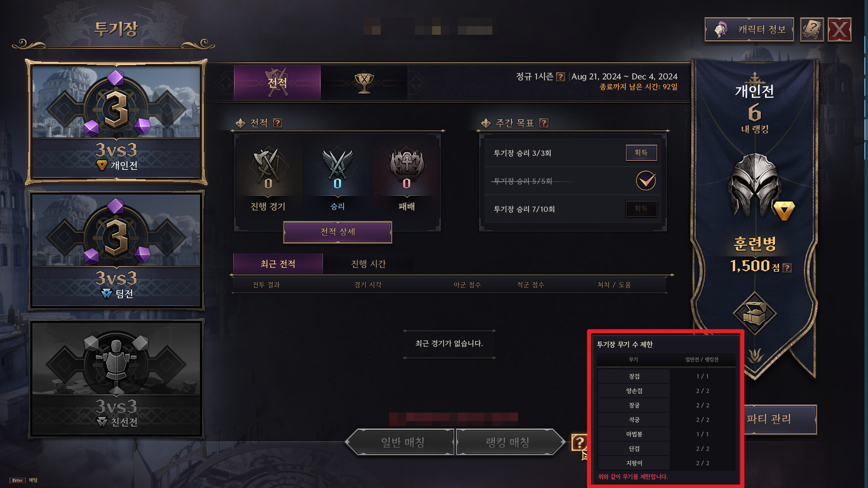The image size is (868, 488).
Task: Open 캐릭터 정보 panel
Action: 749,30
